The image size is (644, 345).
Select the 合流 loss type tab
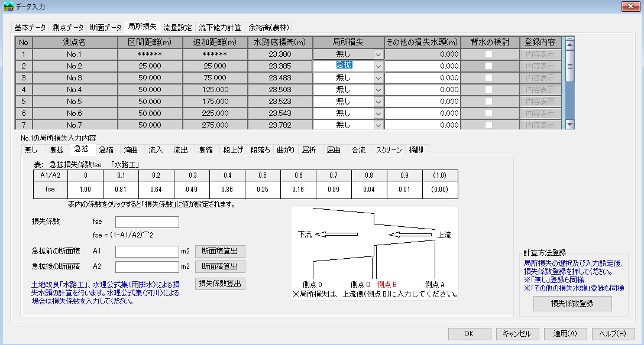coord(358,149)
